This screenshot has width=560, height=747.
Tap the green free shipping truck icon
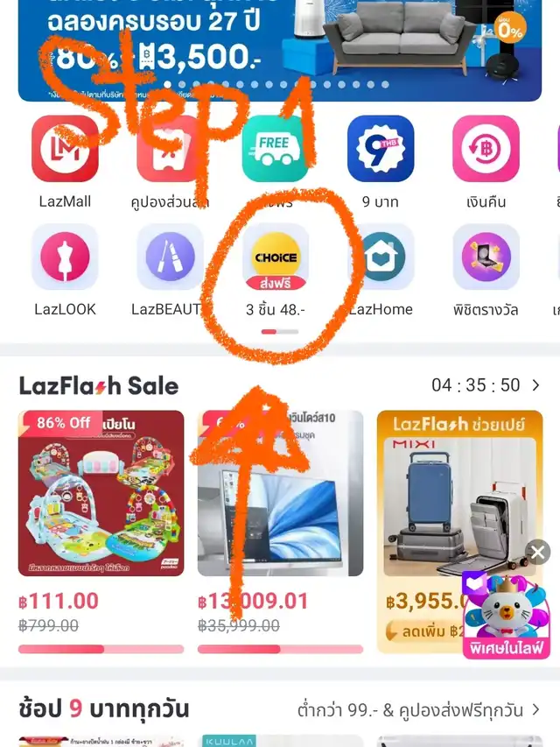pyautogui.click(x=276, y=149)
